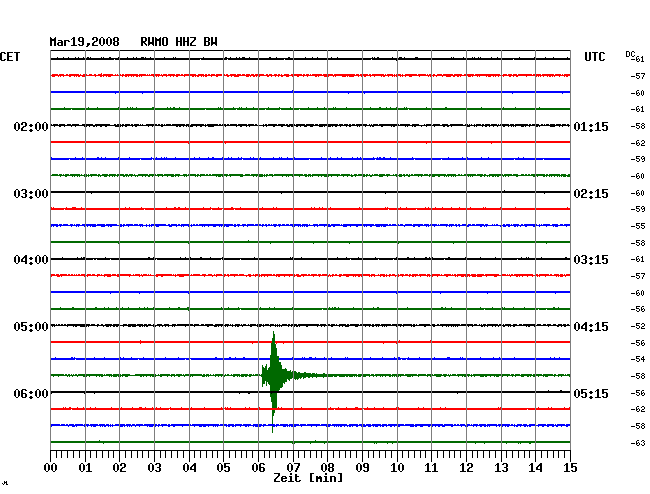Click the CET column header
The image size is (650, 494).
(x=10, y=57)
